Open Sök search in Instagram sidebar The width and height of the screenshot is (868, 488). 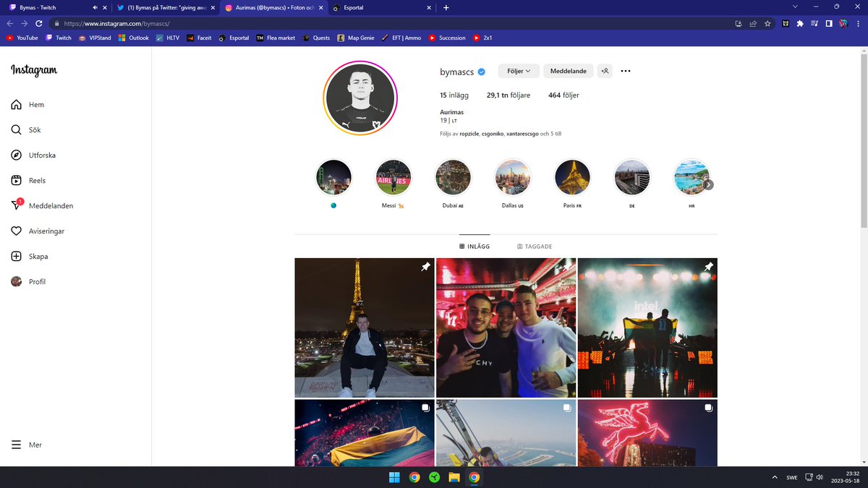[x=16, y=130]
